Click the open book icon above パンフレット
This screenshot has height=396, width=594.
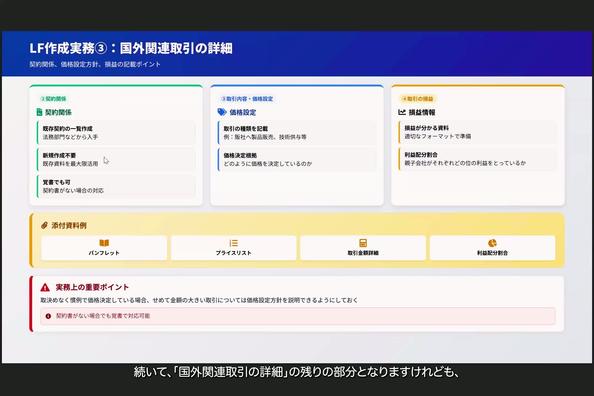tap(104, 243)
